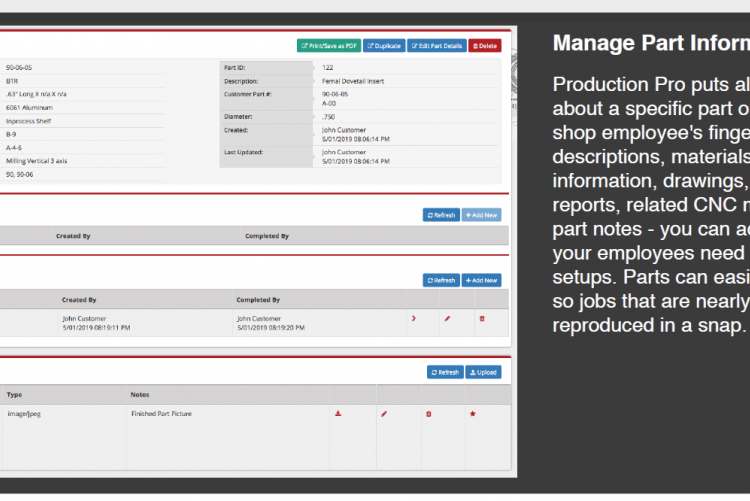
Task: Delete Finished Part Picture with trash icon
Action: 429,414
